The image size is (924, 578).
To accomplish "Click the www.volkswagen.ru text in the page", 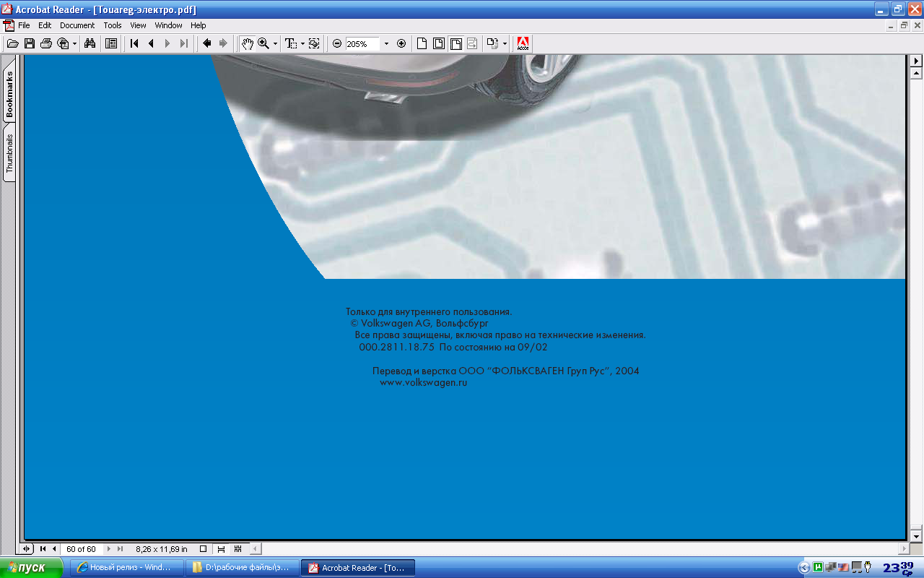I will (x=424, y=383).
